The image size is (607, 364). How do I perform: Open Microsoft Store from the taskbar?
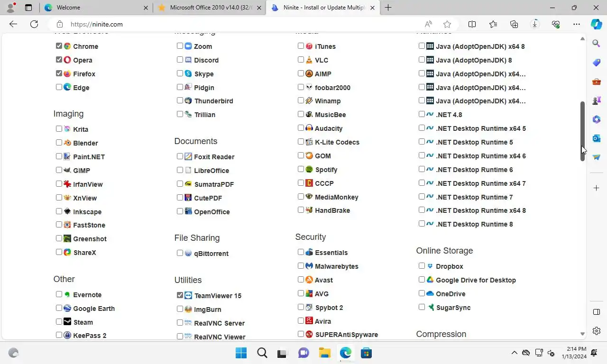click(366, 353)
